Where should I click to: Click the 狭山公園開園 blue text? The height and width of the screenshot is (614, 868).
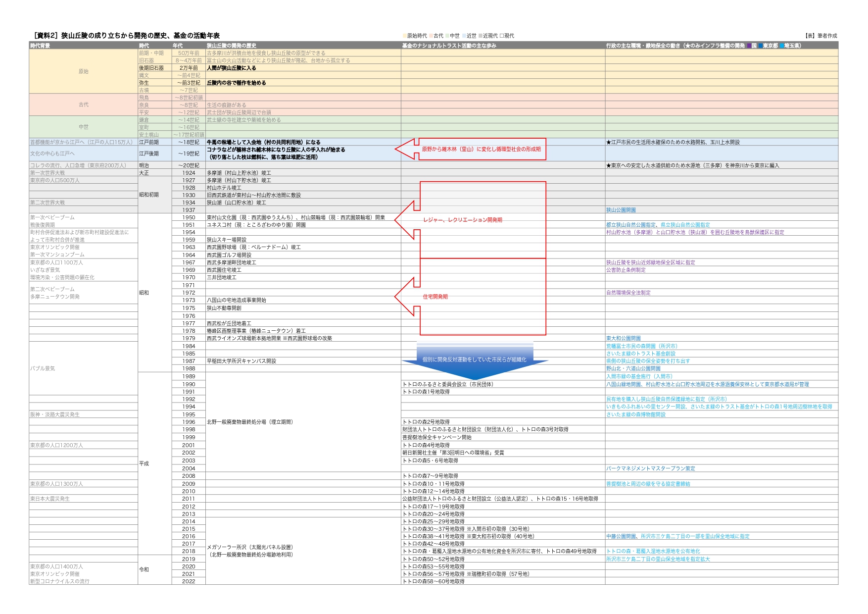click(621, 210)
